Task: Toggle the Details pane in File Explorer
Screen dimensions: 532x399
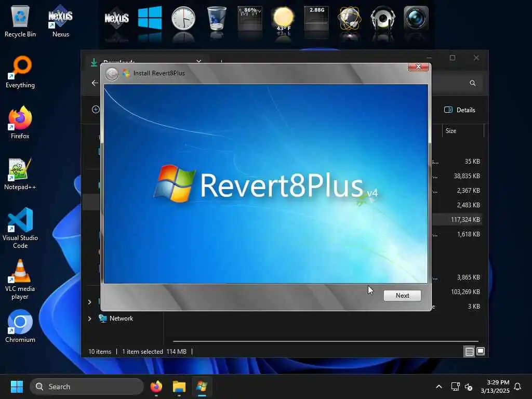Action: [459, 110]
